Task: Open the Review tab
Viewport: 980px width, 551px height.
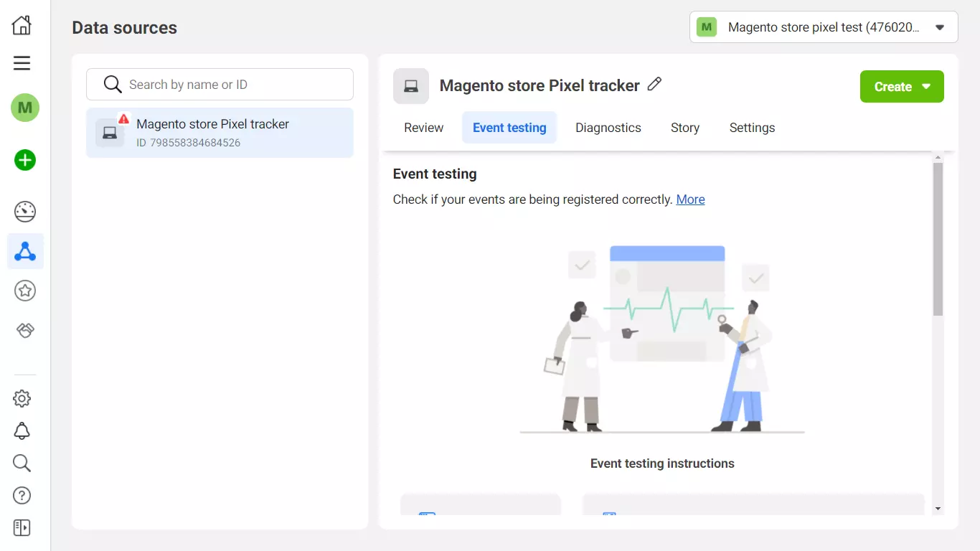Action: pos(423,128)
